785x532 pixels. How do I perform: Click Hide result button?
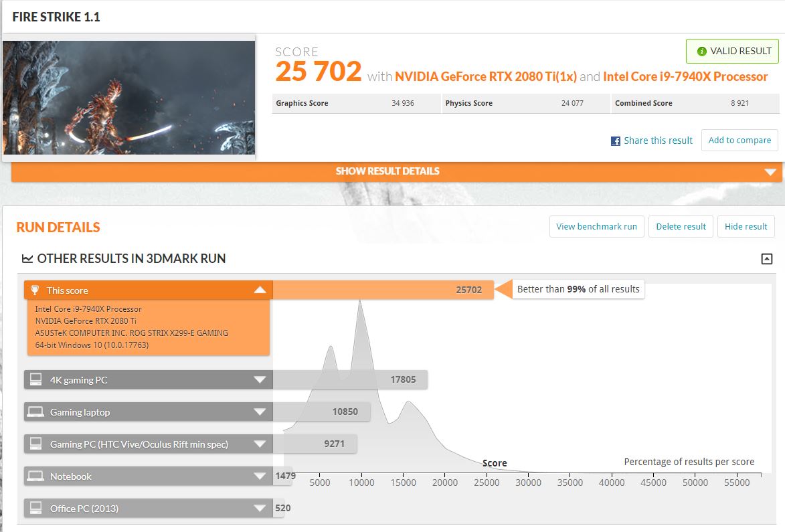[746, 227]
